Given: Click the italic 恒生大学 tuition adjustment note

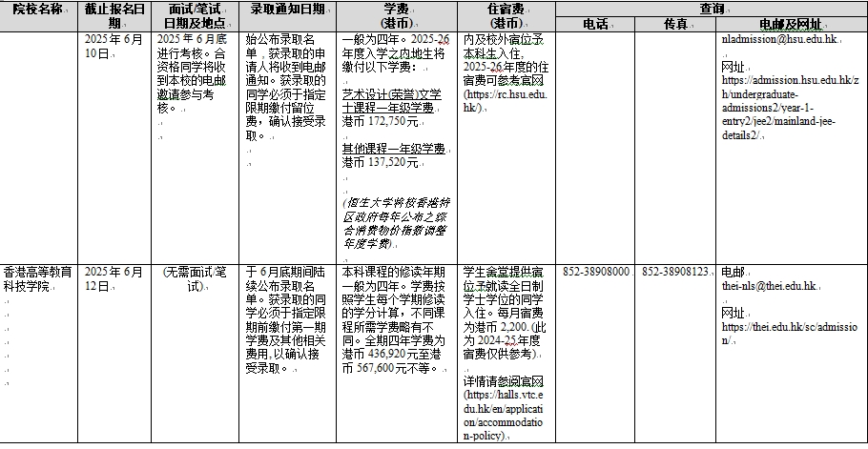Looking at the screenshot, I should pyautogui.click(x=395, y=223).
